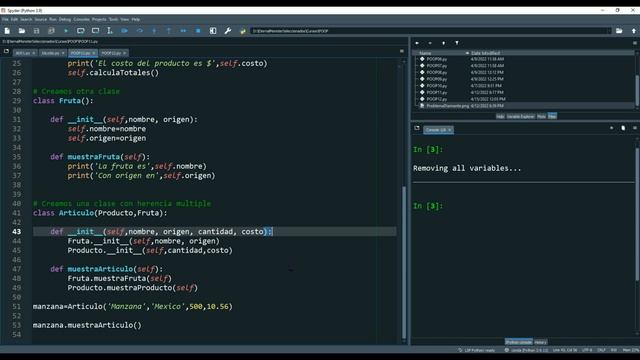Viewport: 640px width, 360px height.
Task: Open the Run menu
Action: tap(53, 19)
